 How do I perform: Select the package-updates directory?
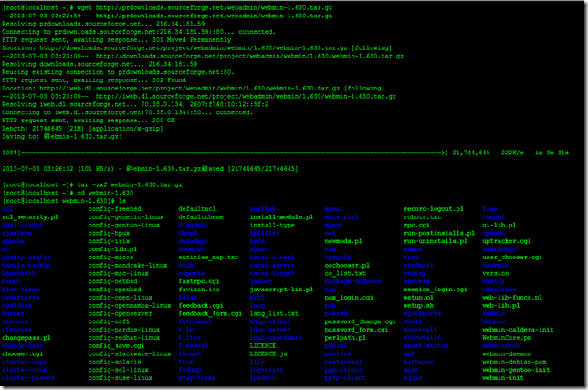point(352,281)
